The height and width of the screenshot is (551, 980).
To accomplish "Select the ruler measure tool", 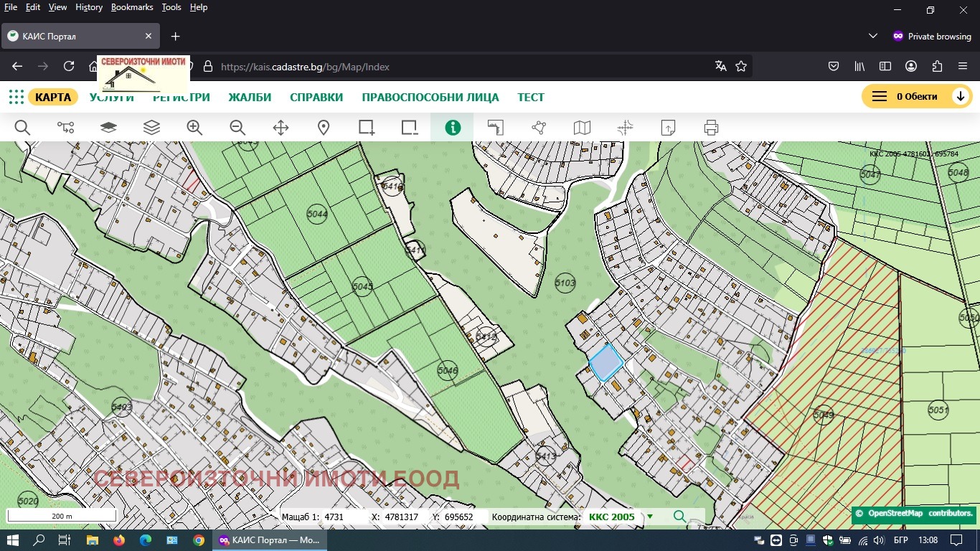I will coord(496,128).
